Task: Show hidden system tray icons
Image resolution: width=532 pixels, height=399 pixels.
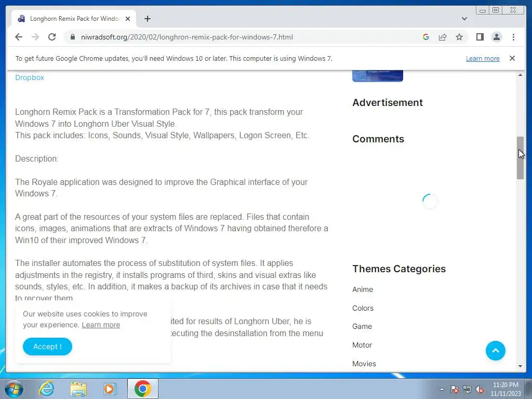Action: 442,389
